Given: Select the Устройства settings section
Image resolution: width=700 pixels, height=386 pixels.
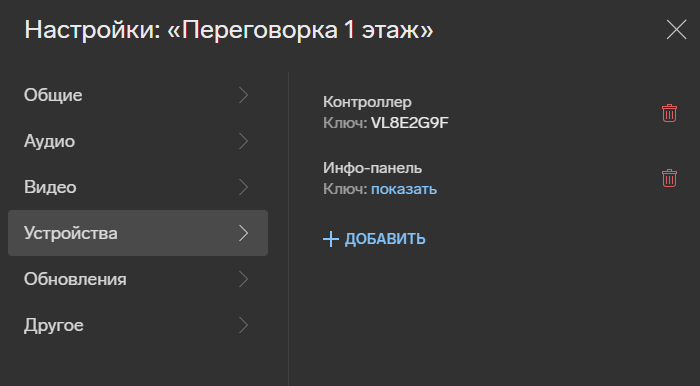Looking at the screenshot, I should pyautogui.click(x=138, y=233).
